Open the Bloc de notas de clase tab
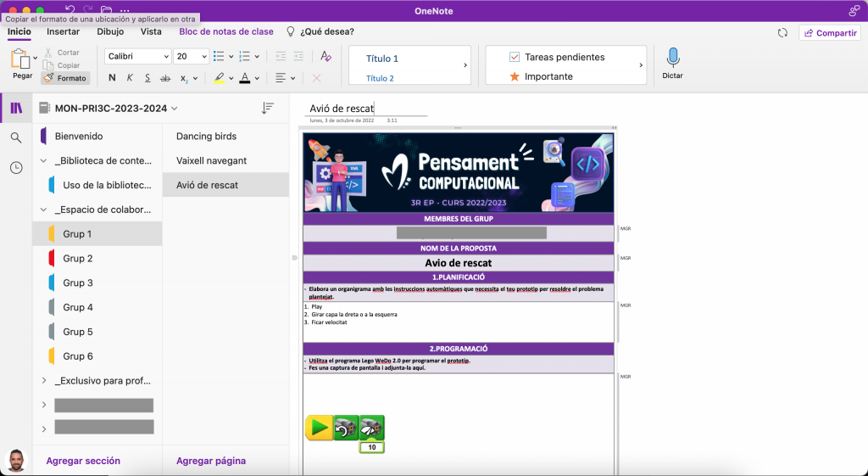 [x=226, y=31]
